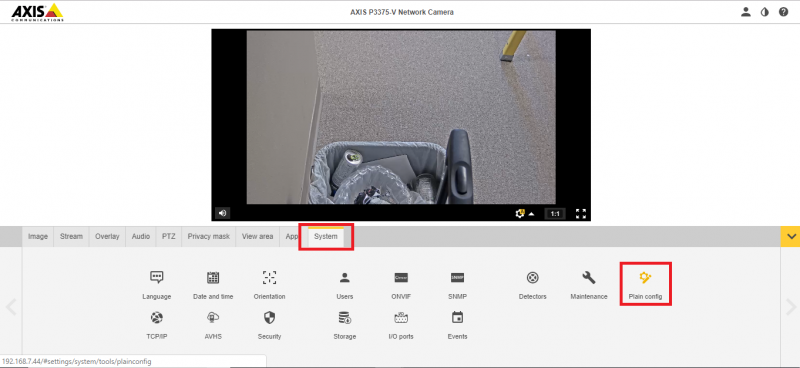
Task: Select the System tab
Action: 326,237
